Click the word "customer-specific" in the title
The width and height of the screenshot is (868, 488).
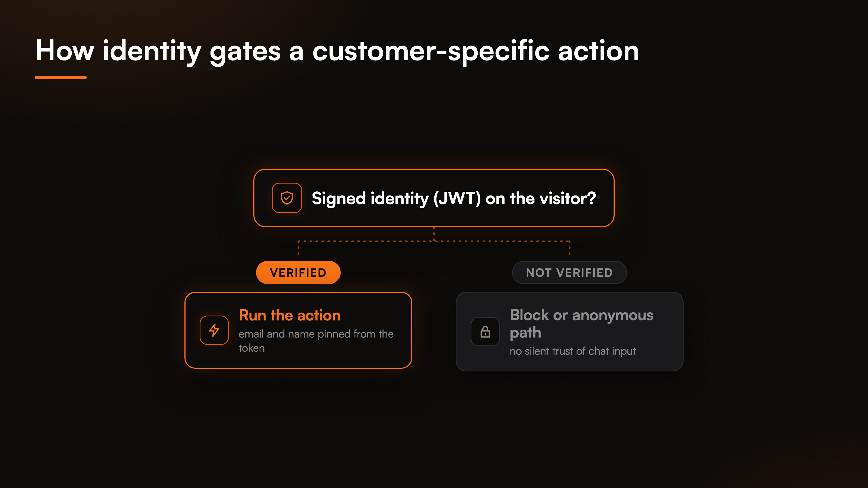coord(431,51)
